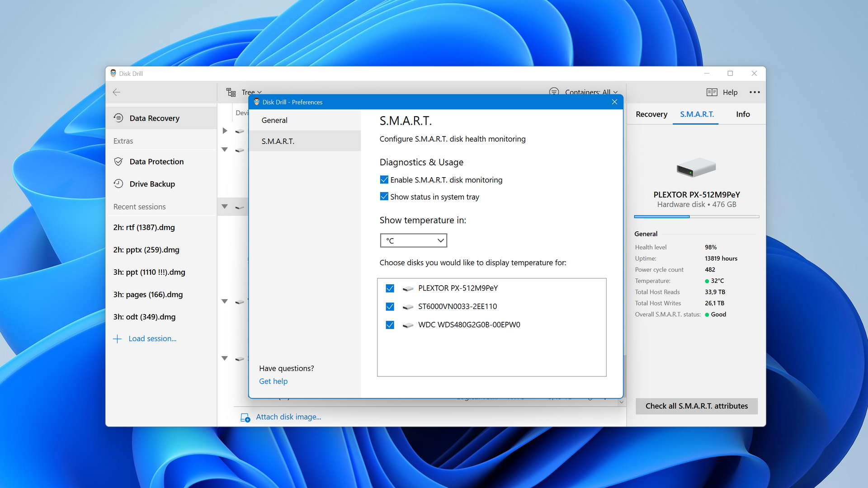The image size is (868, 488).
Task: Uncheck Show status in system tray
Action: [x=384, y=197]
